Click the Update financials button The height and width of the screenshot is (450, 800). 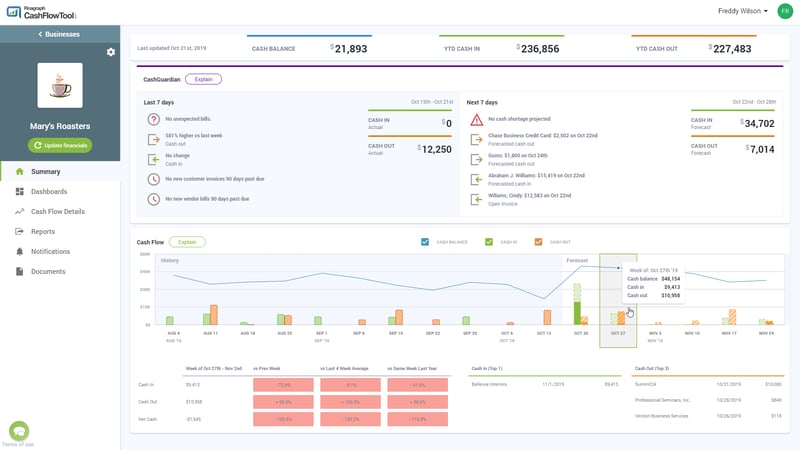pyautogui.click(x=60, y=145)
